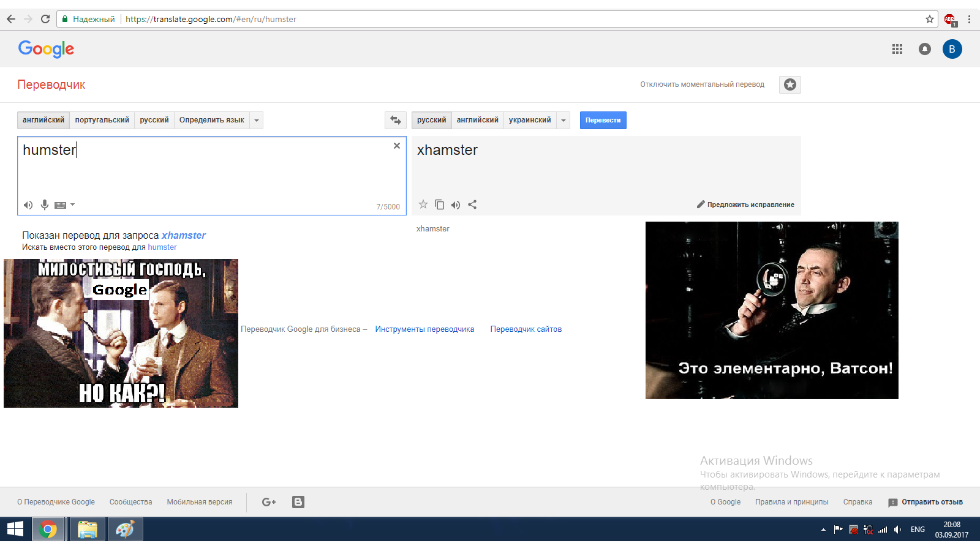The width and height of the screenshot is (980, 551).
Task: Listen to translated text pronunciation
Action: [456, 205]
